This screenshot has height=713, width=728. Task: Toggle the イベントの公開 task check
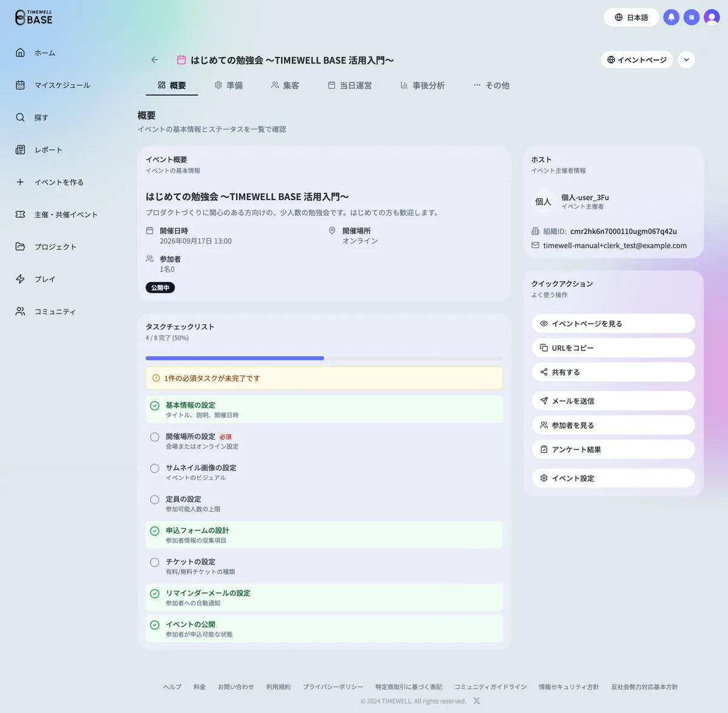(x=155, y=625)
